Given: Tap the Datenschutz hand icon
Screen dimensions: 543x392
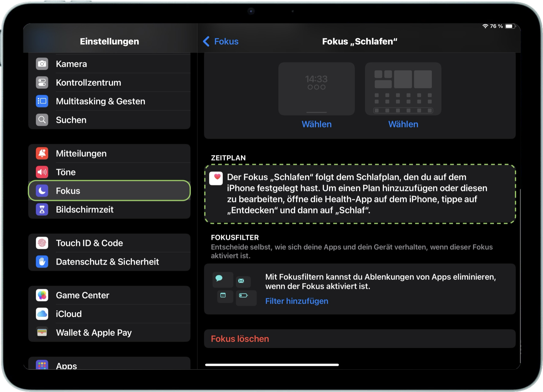Looking at the screenshot, I should coord(42,262).
